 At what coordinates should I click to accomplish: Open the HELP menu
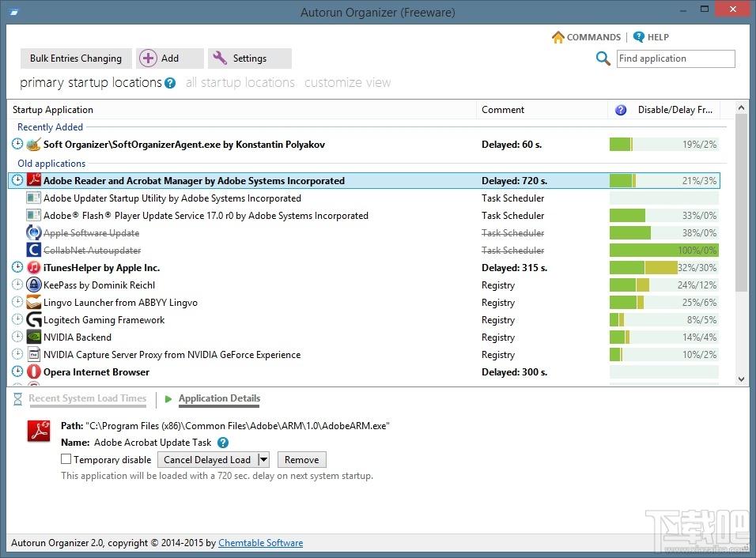click(651, 37)
